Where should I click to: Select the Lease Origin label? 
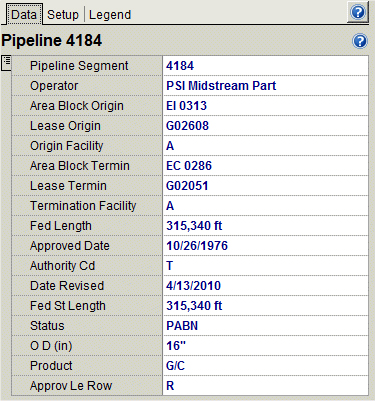tap(65, 126)
